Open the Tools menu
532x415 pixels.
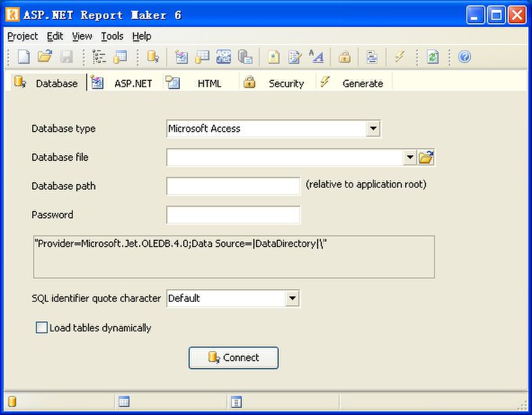click(112, 36)
